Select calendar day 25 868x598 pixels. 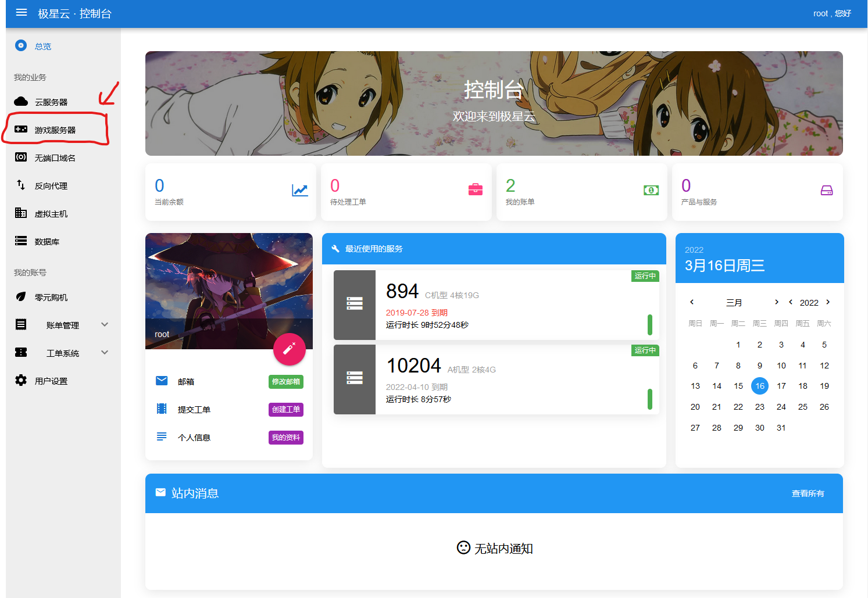803,407
